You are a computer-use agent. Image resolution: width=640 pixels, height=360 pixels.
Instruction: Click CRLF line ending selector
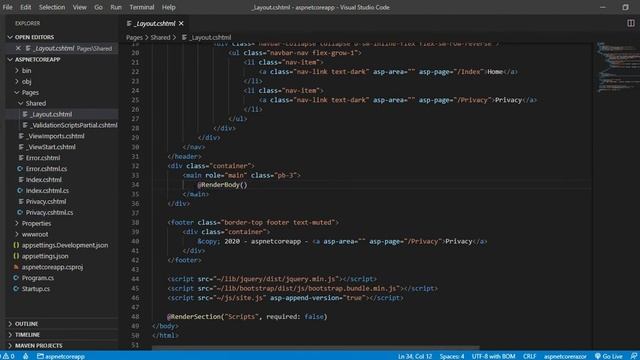point(529,356)
